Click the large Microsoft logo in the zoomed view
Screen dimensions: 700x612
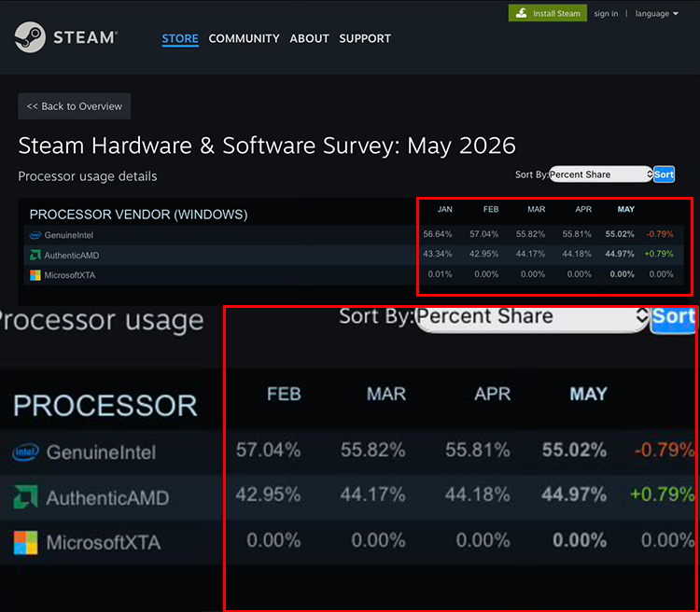click(25, 542)
